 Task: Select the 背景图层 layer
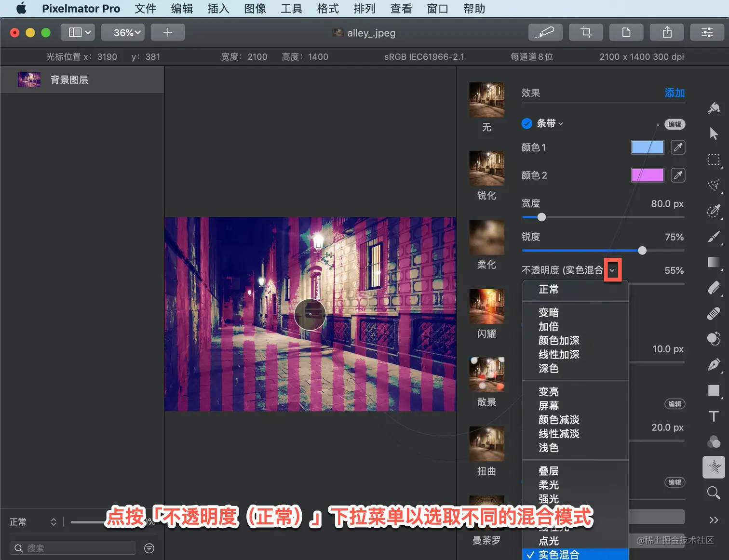[x=82, y=80]
